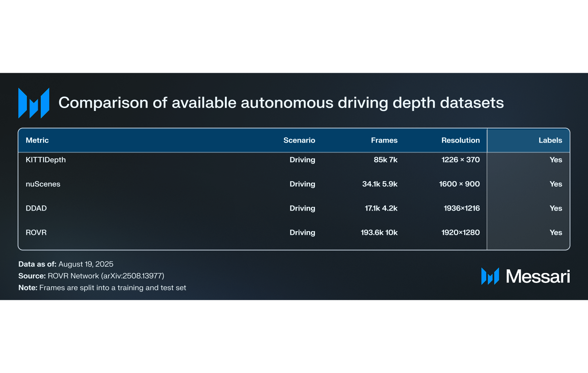Click the Messari logo icon beside the title
This screenshot has height=373, width=588.
[x=34, y=103]
